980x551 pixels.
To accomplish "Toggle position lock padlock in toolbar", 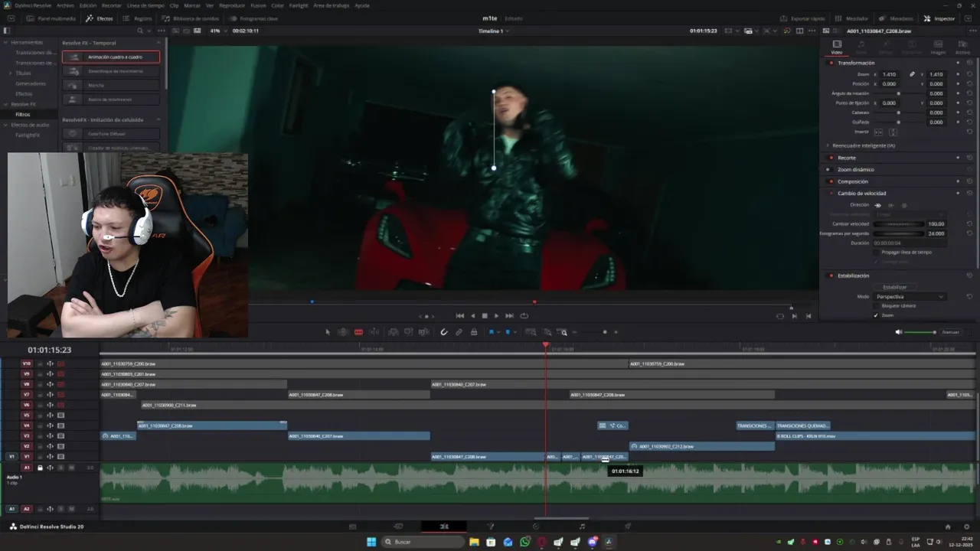I will pyautogui.click(x=474, y=332).
